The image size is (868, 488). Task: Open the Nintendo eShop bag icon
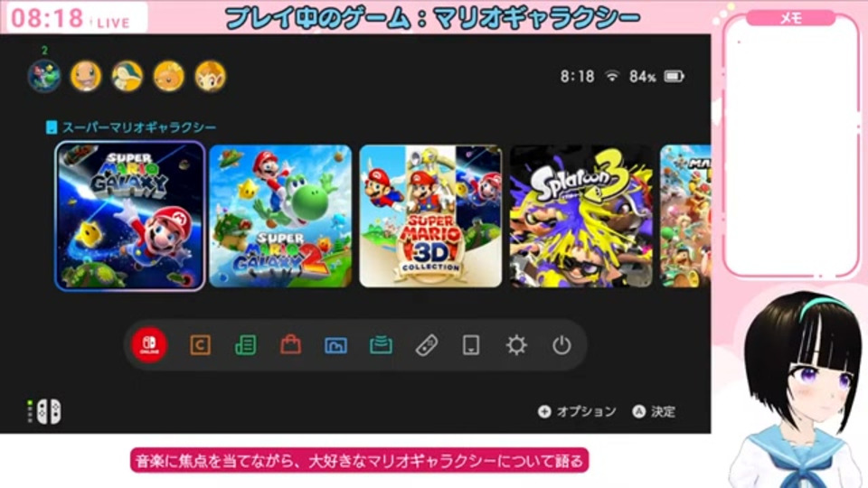[x=290, y=345]
